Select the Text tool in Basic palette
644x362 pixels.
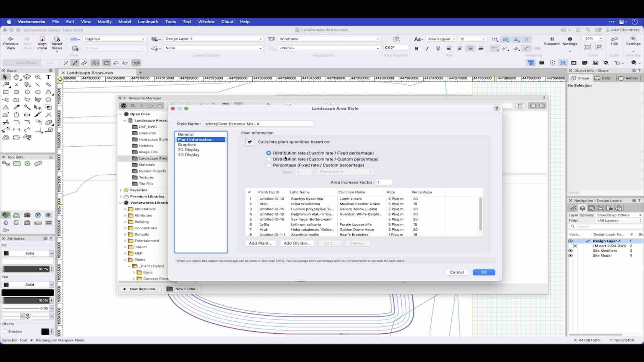(48, 77)
